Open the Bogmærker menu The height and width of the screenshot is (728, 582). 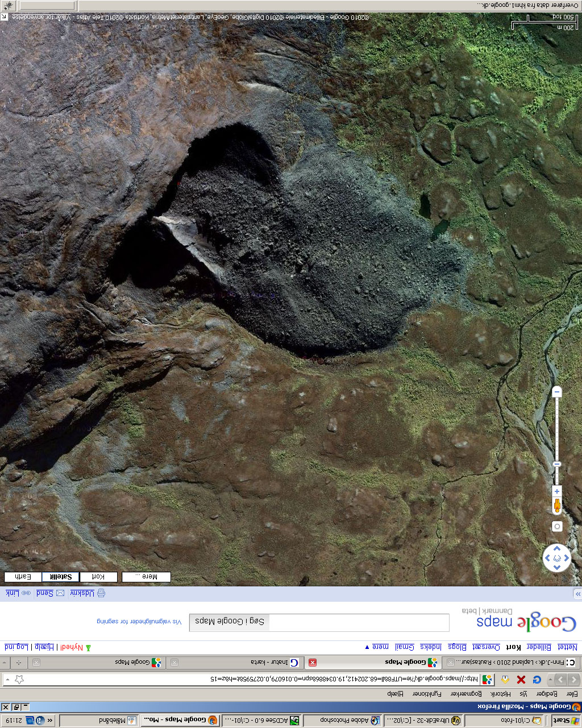pos(467,694)
